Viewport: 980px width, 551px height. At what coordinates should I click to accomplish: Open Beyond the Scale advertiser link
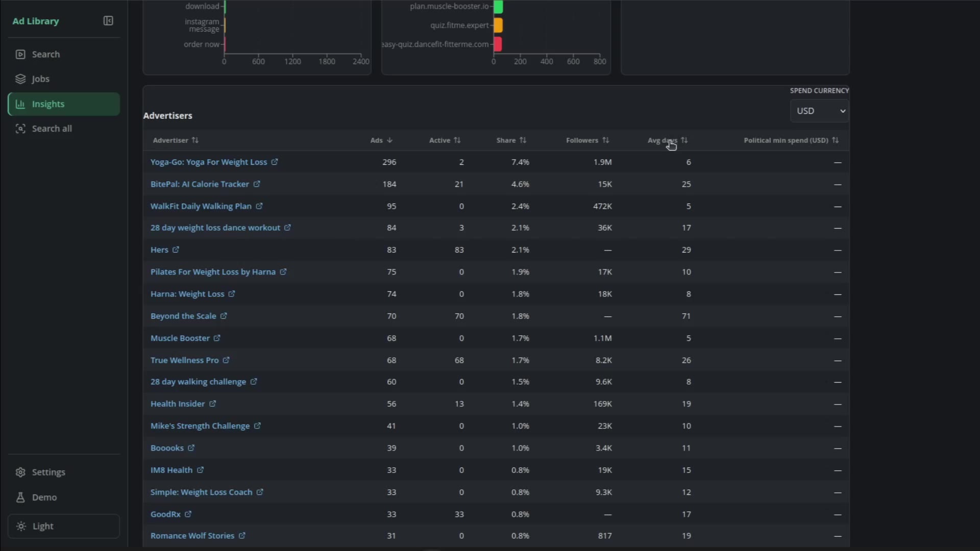[183, 316]
